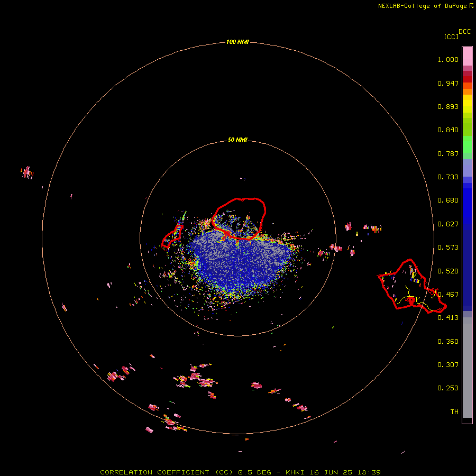Screen dimensions: 476x476
Task: Click the 0.307 color scale value
Action: 448,365
